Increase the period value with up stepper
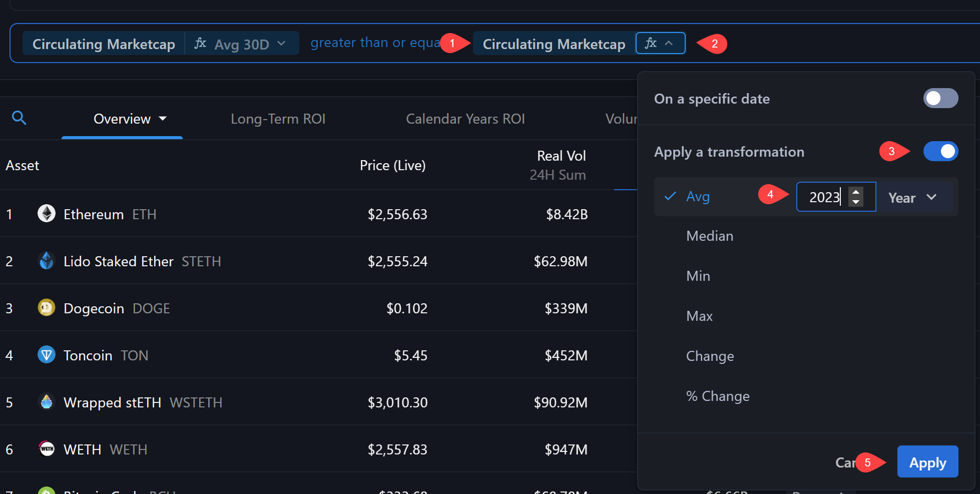 coord(856,191)
